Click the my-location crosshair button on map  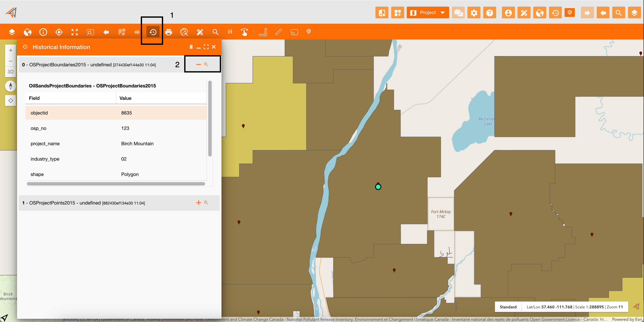click(x=10, y=101)
